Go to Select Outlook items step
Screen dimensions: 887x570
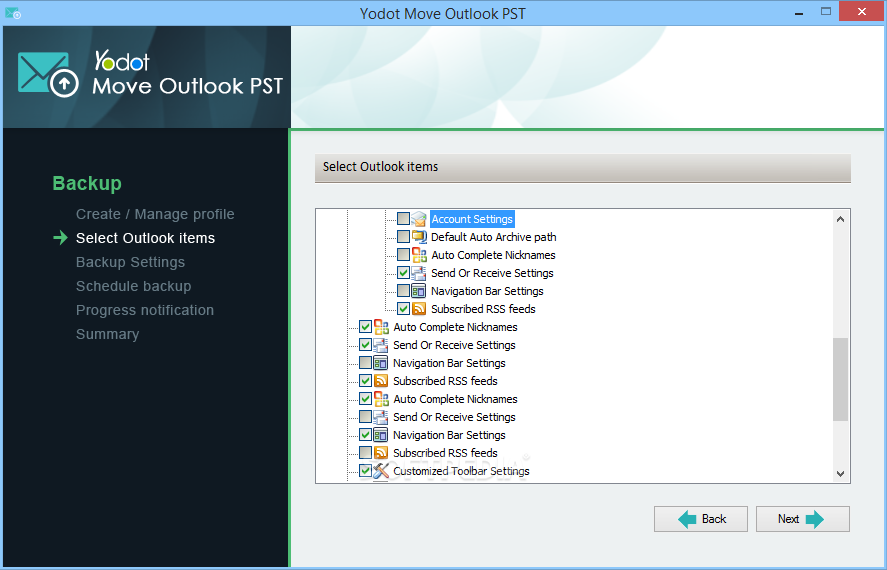click(145, 238)
